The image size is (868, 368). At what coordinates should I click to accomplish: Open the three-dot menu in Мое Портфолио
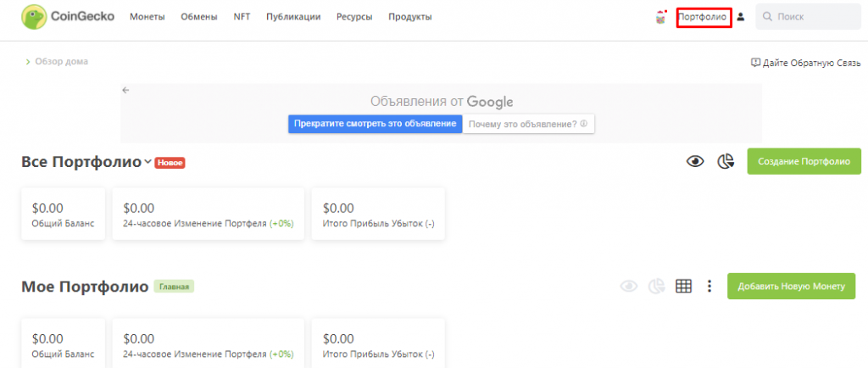point(709,287)
